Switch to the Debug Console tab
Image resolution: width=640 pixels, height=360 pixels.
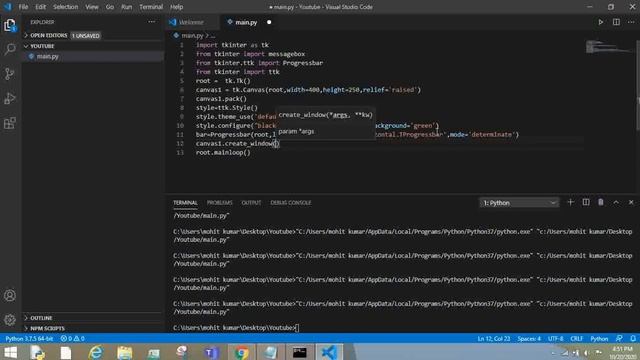tap(291, 203)
